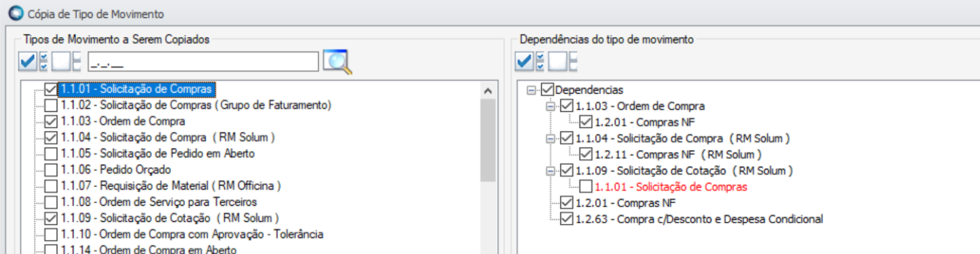Check the 1.1.02 Grupo de Faturamento box
Screen dimensions: 980x254
point(51,106)
